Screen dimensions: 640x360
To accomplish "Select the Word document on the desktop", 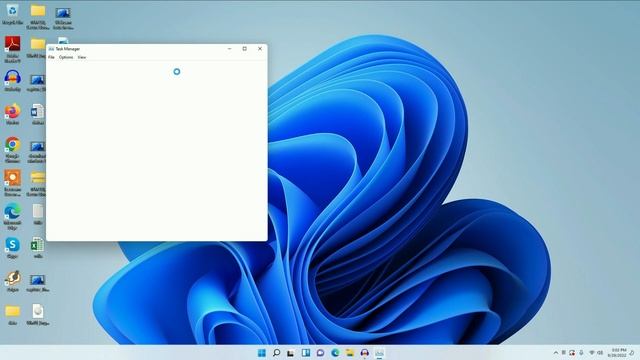I will 38,114.
